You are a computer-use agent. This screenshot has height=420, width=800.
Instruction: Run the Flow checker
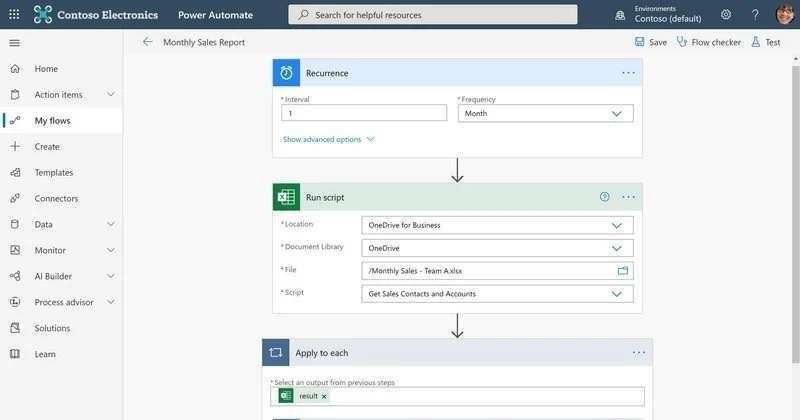pos(709,42)
